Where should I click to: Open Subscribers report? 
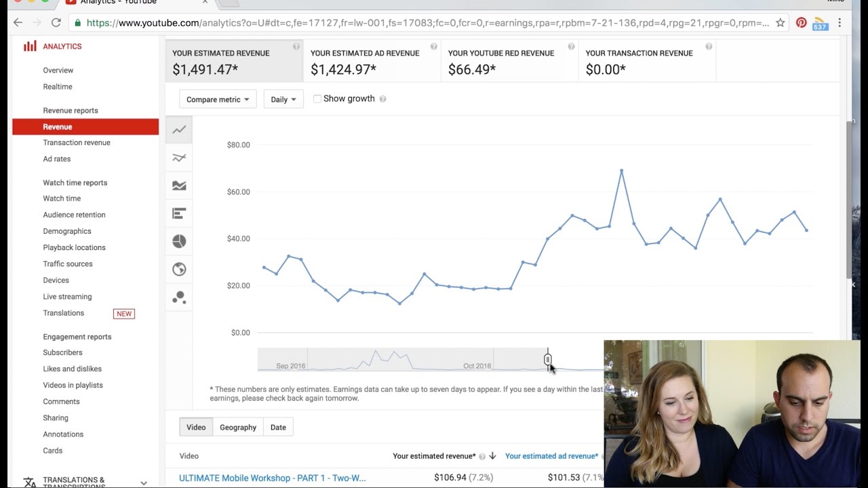pyautogui.click(x=63, y=352)
